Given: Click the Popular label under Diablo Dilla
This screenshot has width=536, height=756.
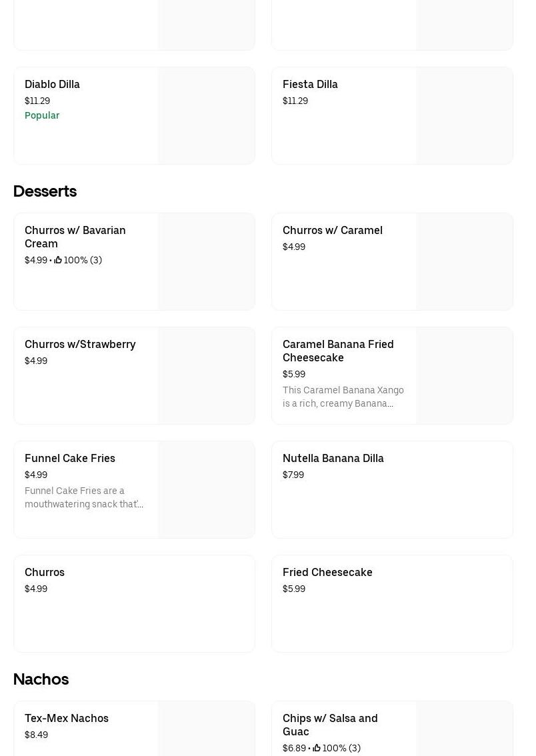Looking at the screenshot, I should tap(42, 115).
